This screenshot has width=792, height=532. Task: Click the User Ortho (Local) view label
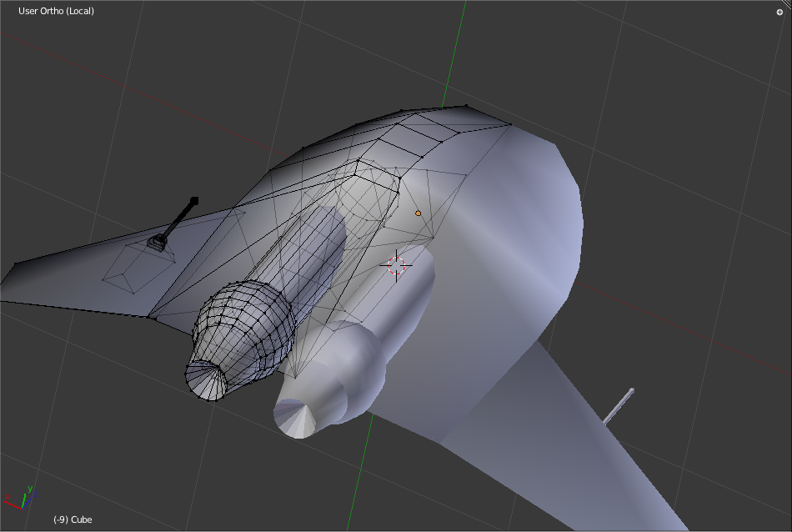tap(56, 11)
